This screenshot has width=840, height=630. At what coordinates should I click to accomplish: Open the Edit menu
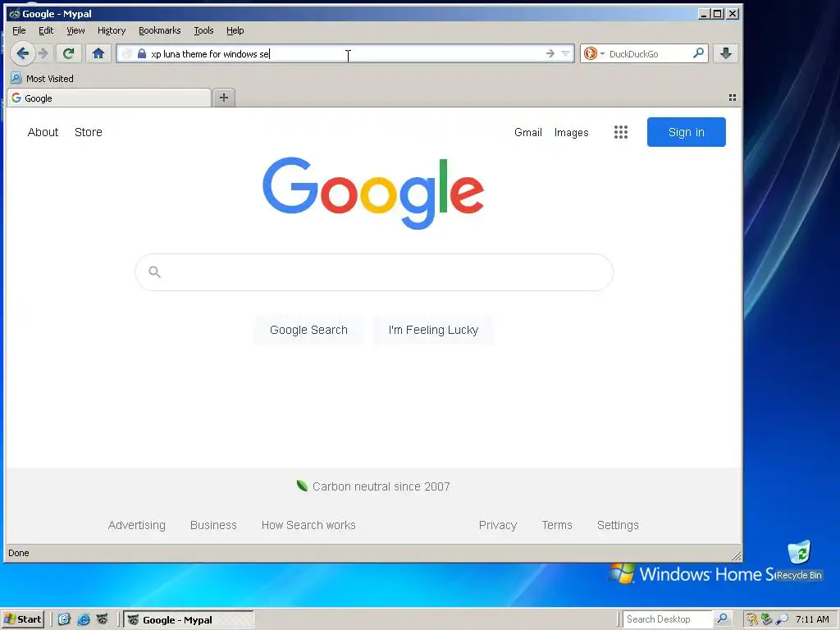point(46,30)
